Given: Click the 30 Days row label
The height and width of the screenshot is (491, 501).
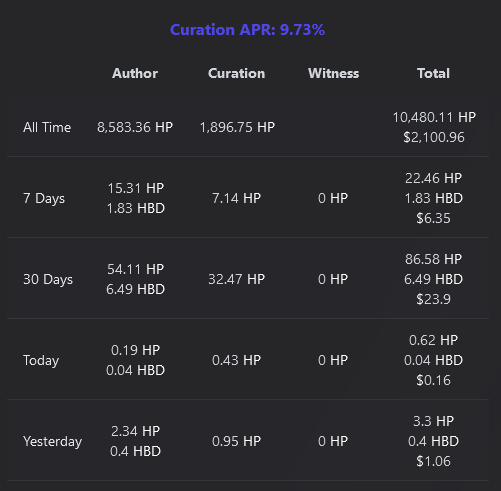Looking at the screenshot, I should coord(48,280).
